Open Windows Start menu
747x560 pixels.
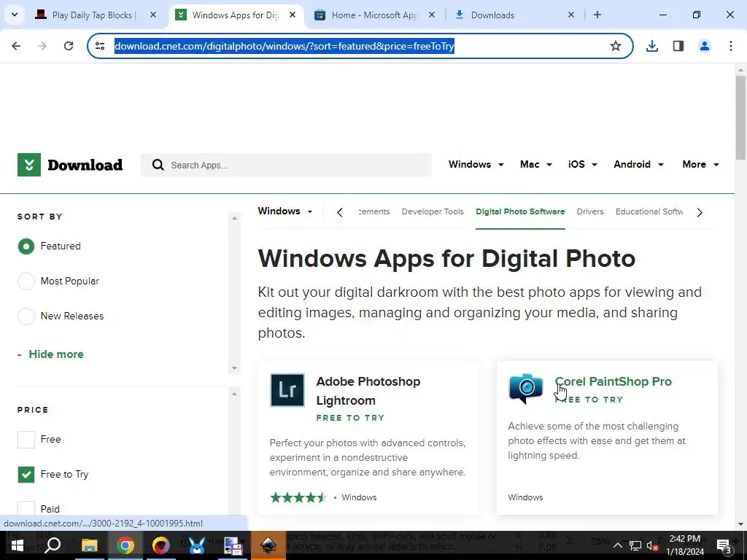point(18,545)
